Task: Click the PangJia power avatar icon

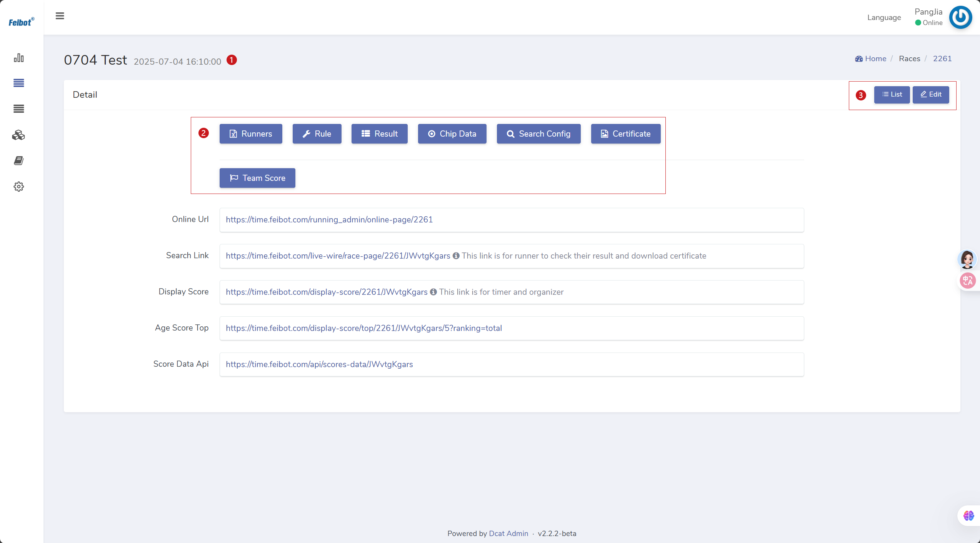Action: click(960, 17)
